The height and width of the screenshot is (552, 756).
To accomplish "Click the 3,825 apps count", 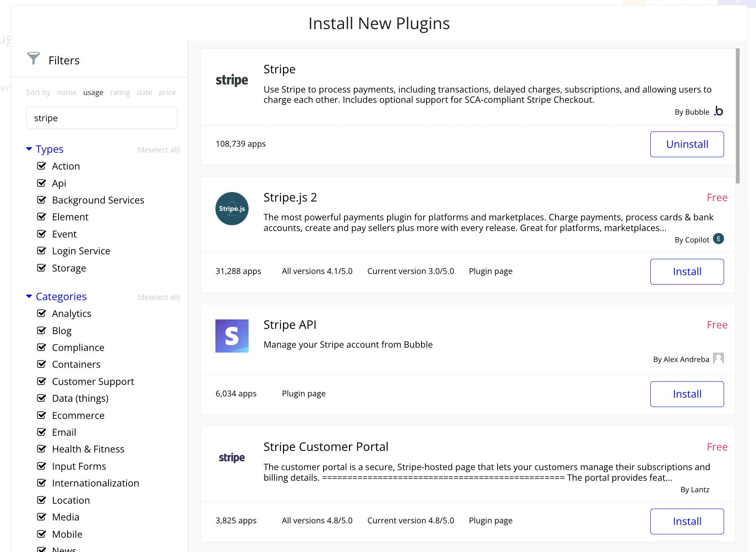I will point(236,520).
